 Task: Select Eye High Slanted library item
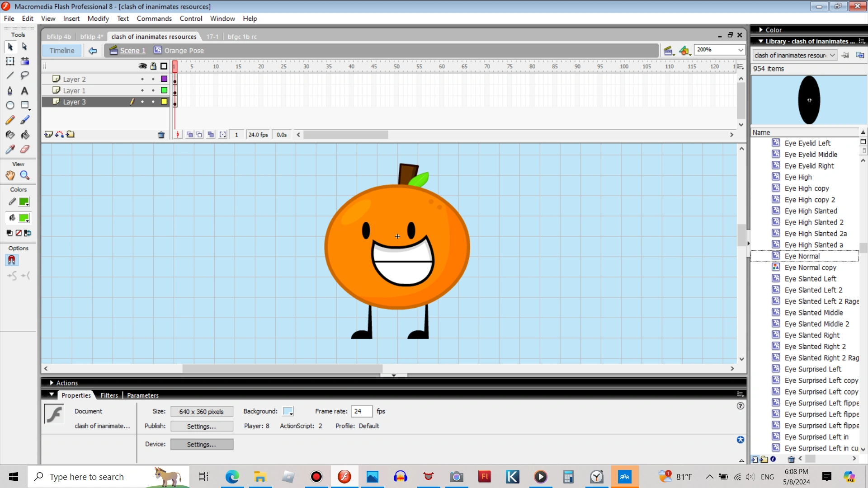(x=811, y=211)
